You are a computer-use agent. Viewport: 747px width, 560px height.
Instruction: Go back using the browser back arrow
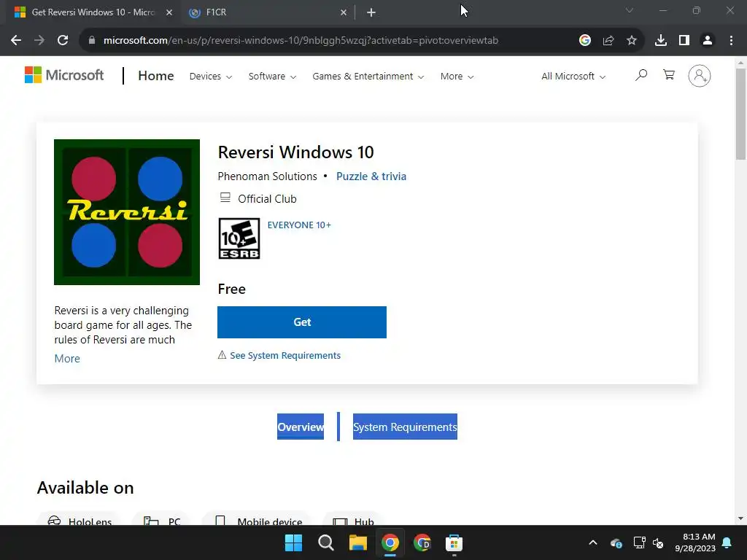pyautogui.click(x=16, y=41)
